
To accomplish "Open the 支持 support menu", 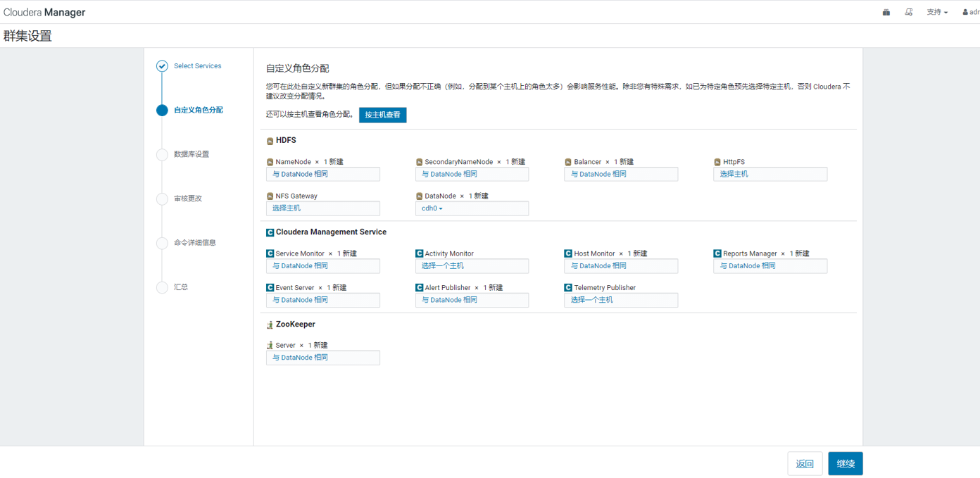I will [x=937, y=12].
